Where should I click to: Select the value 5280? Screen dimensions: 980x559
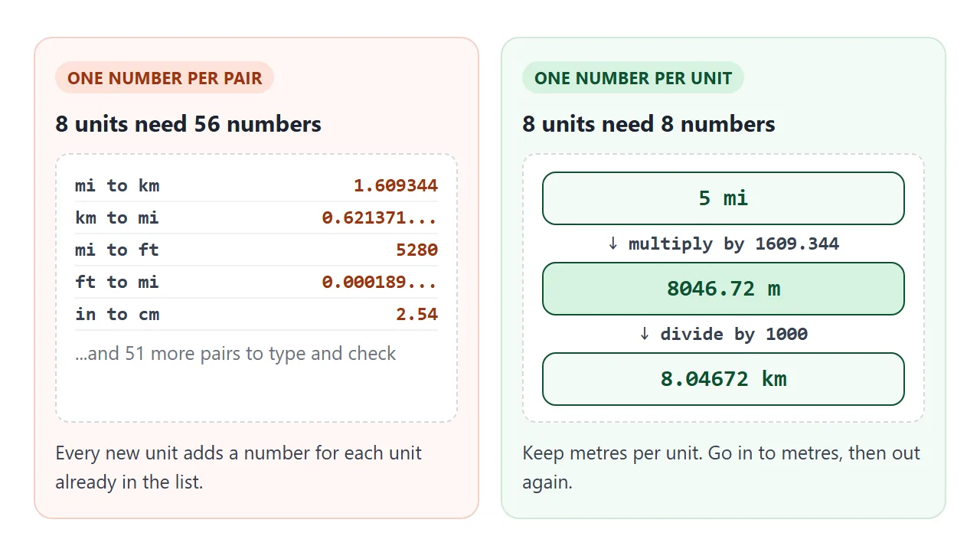pyautogui.click(x=416, y=250)
